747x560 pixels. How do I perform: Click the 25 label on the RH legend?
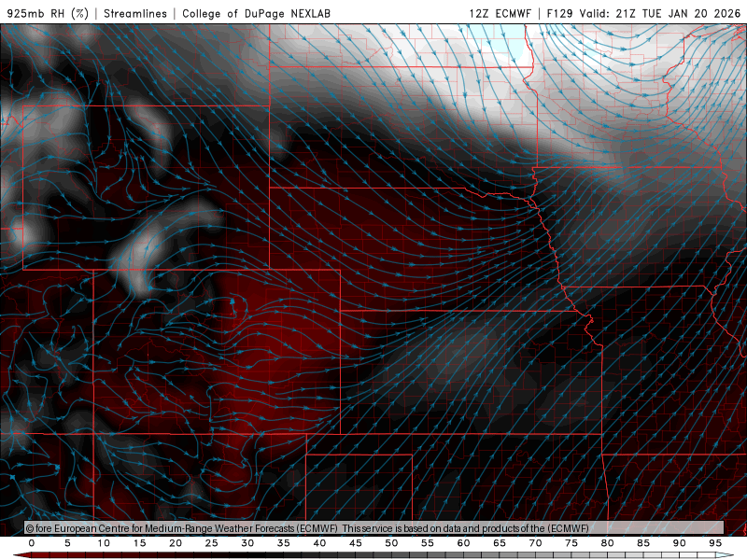coord(212,543)
